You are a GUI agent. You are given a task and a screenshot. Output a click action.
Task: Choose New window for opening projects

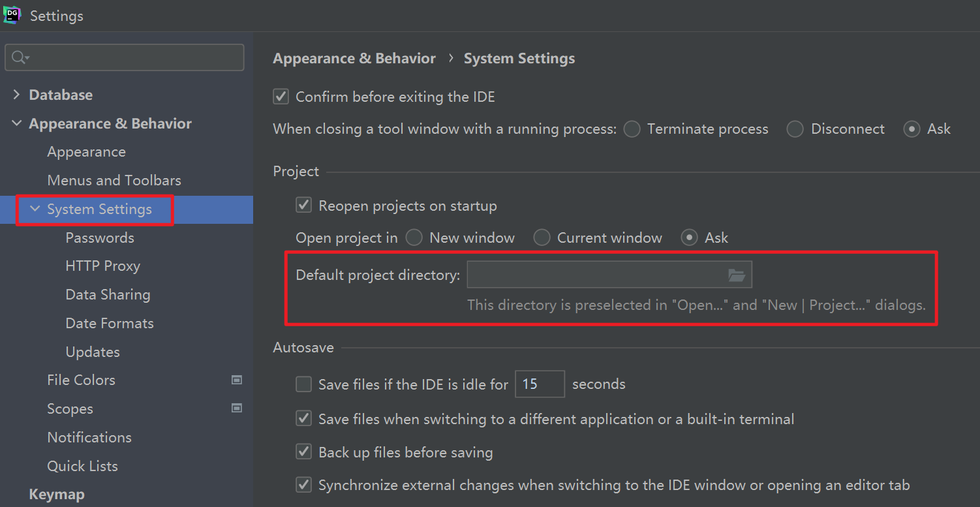(x=414, y=238)
